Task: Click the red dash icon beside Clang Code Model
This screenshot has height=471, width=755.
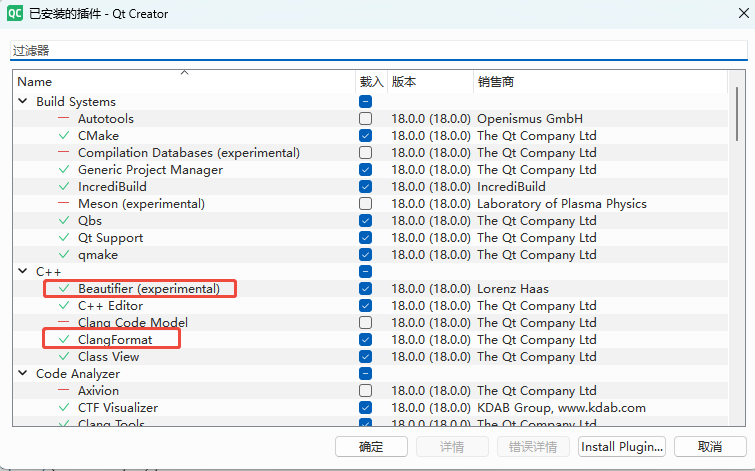Action: (64, 322)
